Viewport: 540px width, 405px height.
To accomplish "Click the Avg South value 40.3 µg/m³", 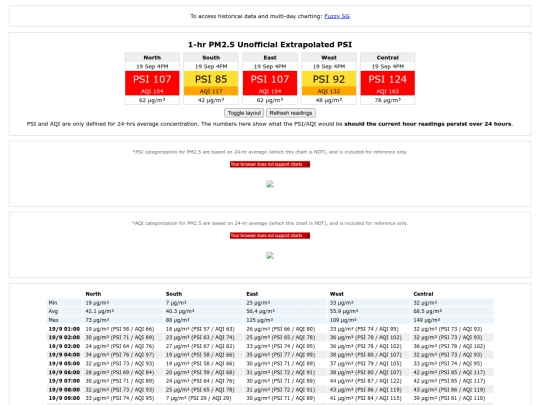I will pos(180,311).
